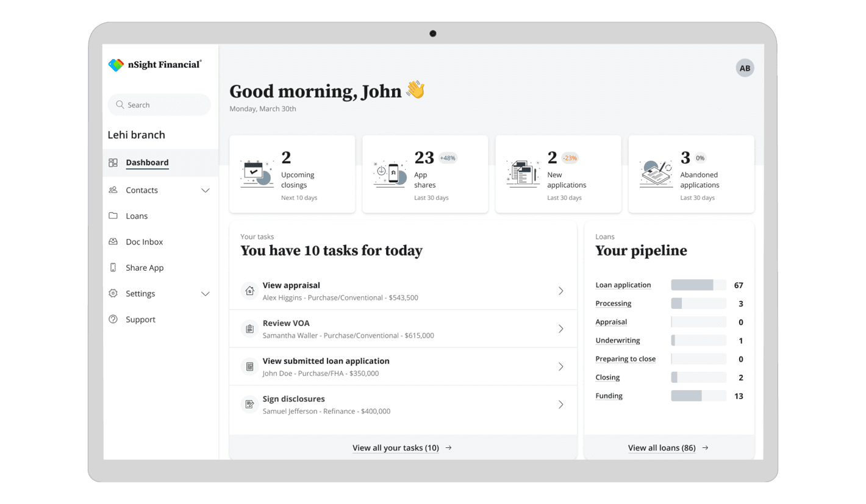Expand the Settings sidebar section

[x=206, y=293]
